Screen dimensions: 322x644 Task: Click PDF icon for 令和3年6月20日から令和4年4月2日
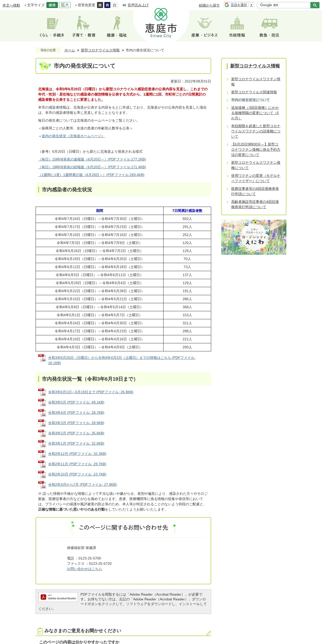click(x=42, y=358)
